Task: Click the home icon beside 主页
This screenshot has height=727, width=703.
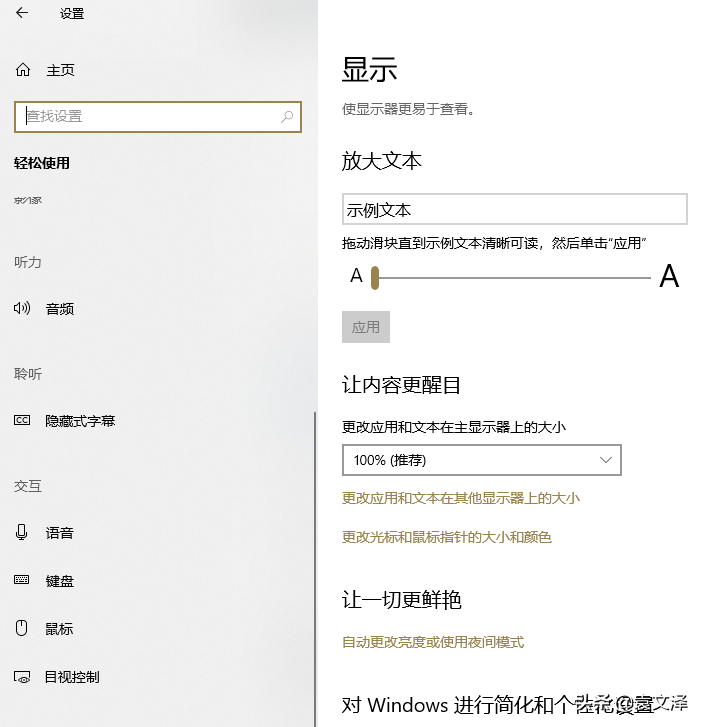Action: click(22, 70)
